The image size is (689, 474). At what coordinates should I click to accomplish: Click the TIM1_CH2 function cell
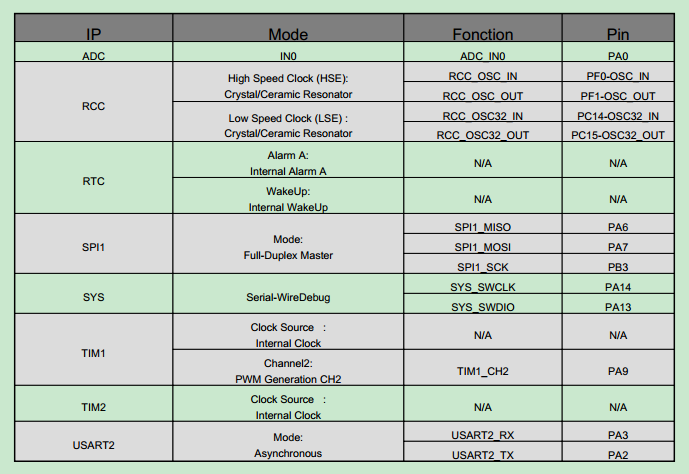pyautogui.click(x=483, y=368)
